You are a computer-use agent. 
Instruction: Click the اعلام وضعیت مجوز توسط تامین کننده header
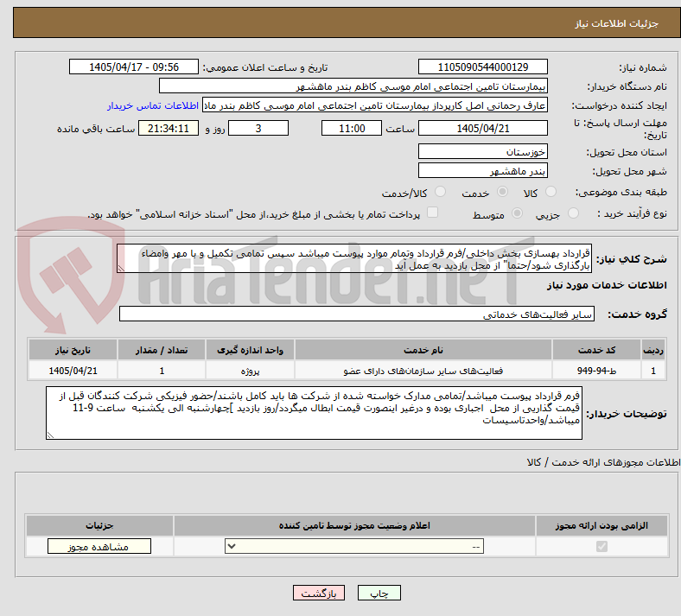point(354,525)
